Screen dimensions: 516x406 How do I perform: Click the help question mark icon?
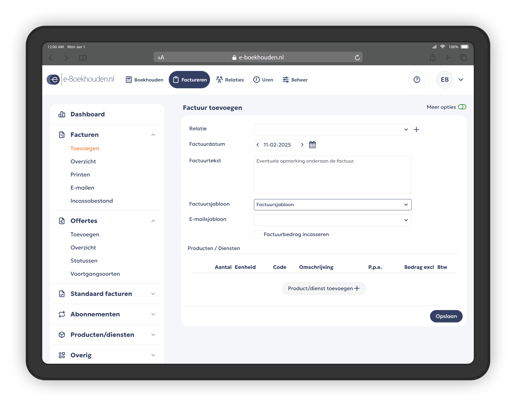click(x=417, y=80)
